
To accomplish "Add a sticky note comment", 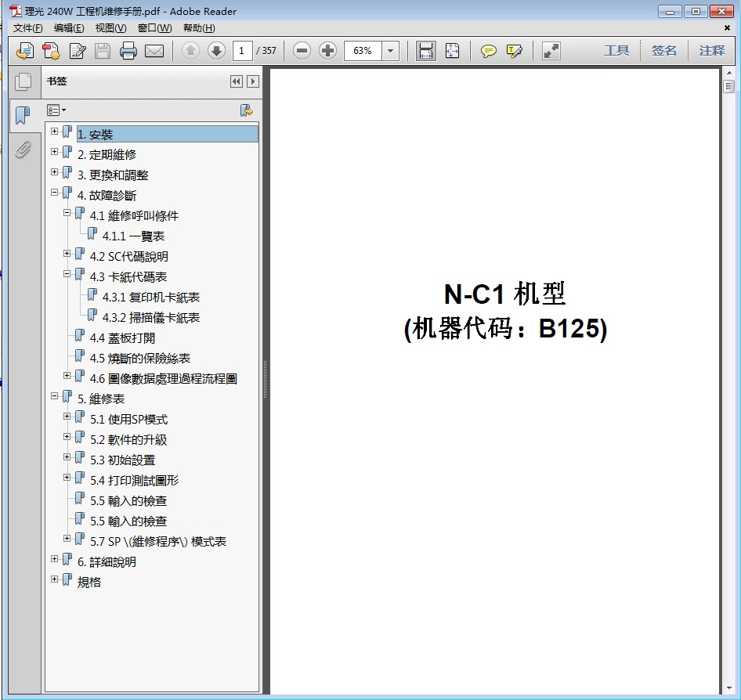I will 488,51.
